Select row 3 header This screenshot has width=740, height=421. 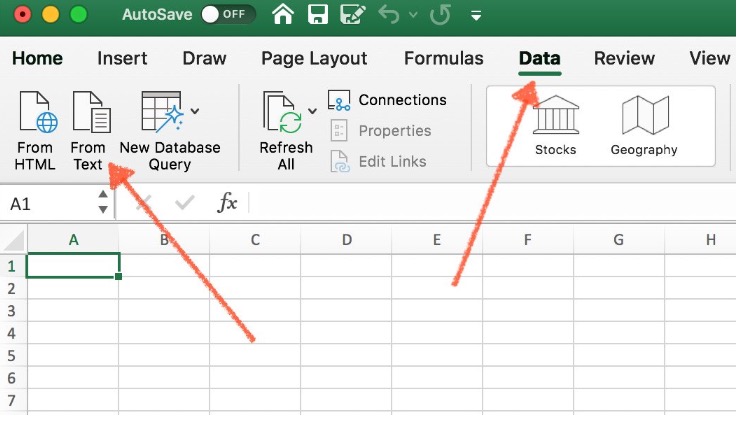pyautogui.click(x=13, y=311)
